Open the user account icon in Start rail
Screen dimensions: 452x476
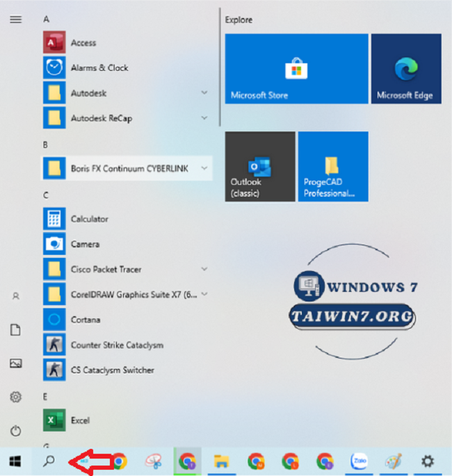pyautogui.click(x=16, y=296)
